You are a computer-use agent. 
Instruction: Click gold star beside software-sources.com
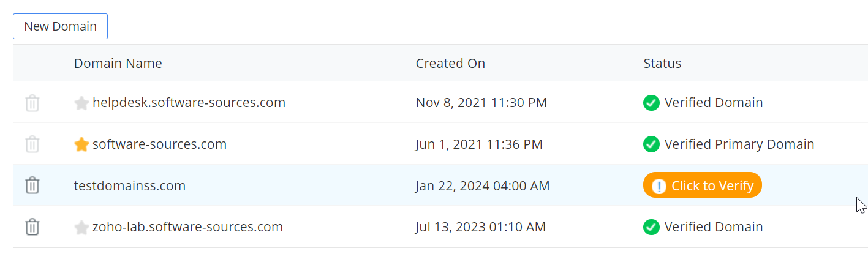tap(81, 144)
